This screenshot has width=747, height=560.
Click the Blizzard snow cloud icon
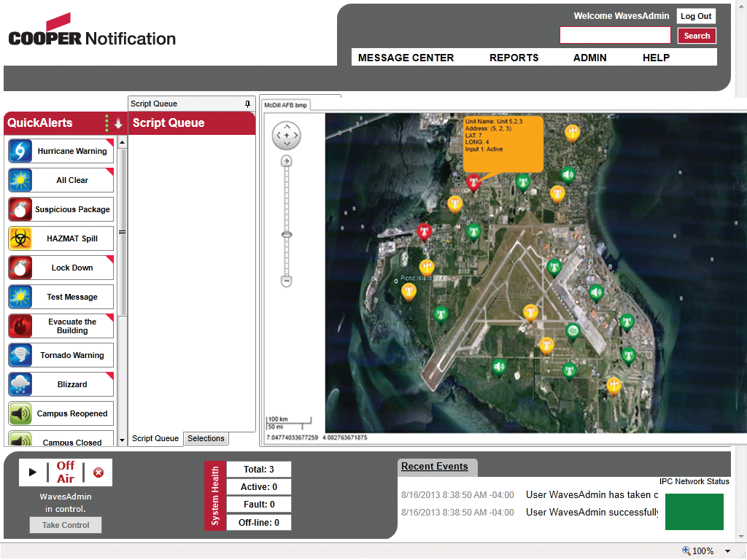20,384
